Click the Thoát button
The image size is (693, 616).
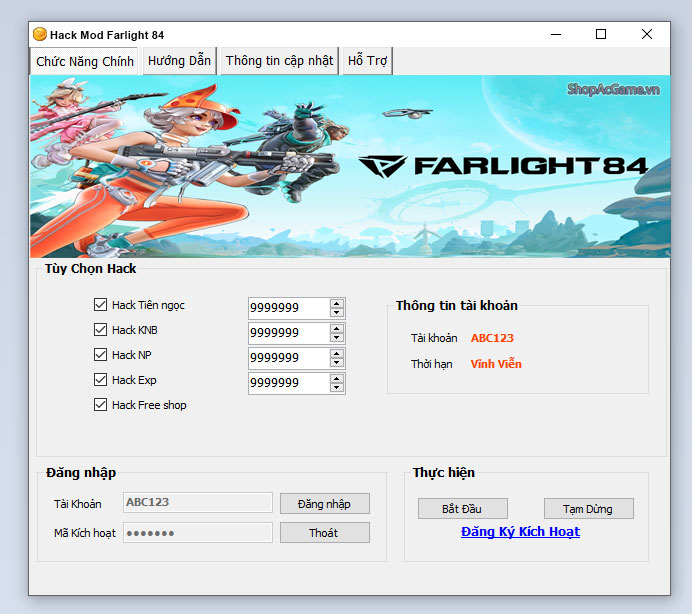click(x=324, y=533)
